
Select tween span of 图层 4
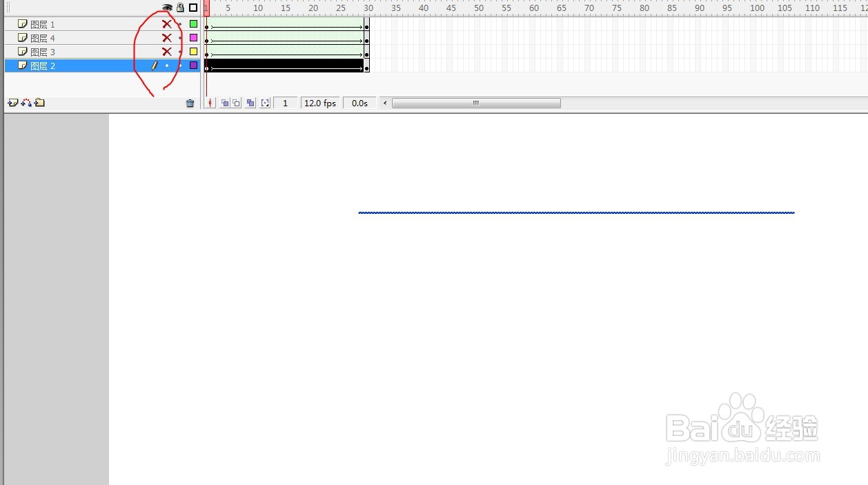click(284, 38)
